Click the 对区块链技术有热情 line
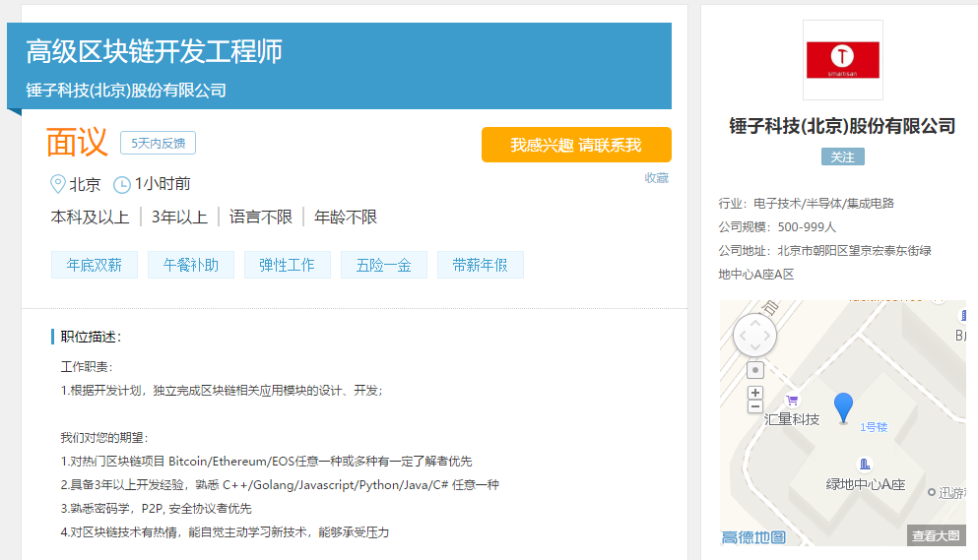 point(225,532)
